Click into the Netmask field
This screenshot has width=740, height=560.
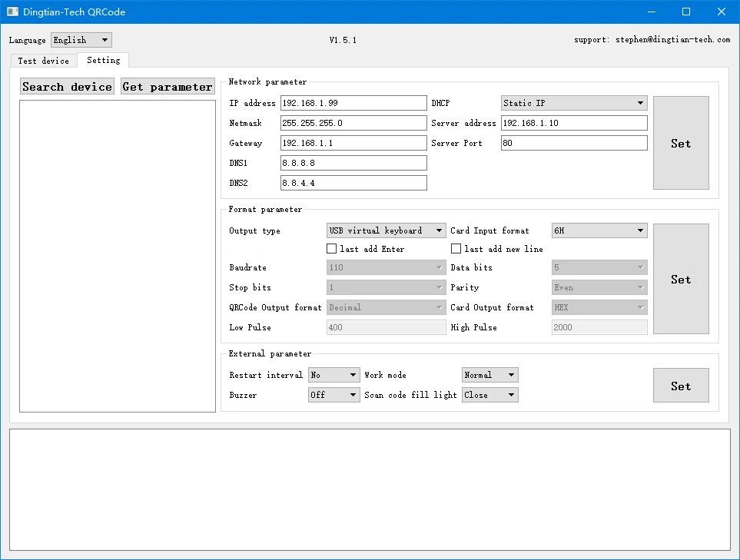353,123
